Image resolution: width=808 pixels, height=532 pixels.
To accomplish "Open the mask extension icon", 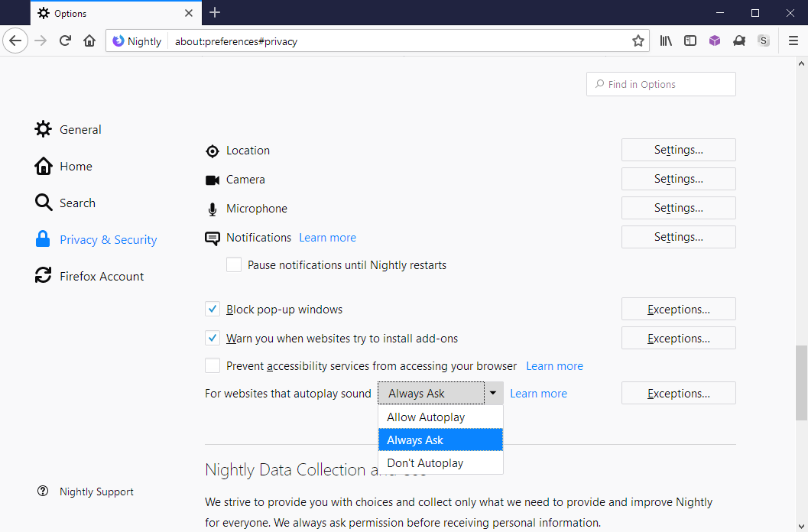I will tap(739, 41).
